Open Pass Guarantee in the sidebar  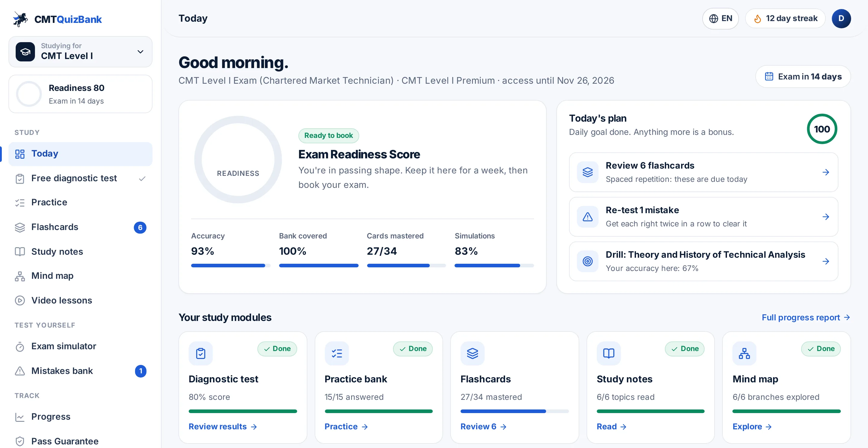(x=80, y=441)
